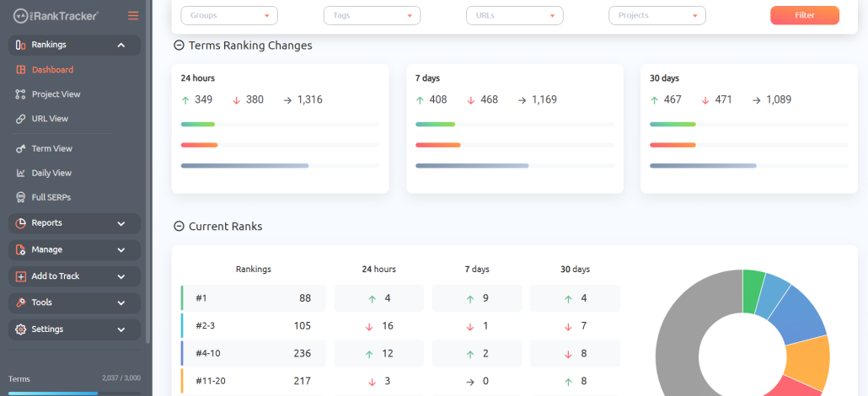Click the URL View link icon
This screenshot has height=396, width=868.
coord(20,119)
